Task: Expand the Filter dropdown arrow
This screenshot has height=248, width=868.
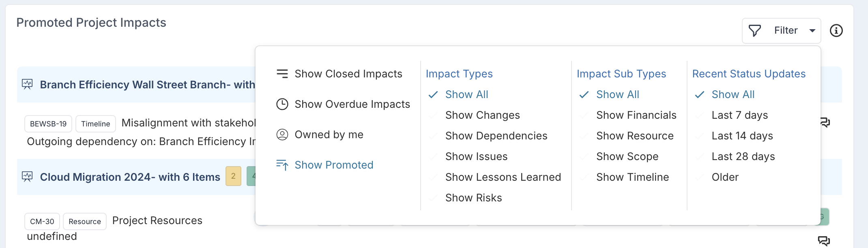Action: pyautogui.click(x=812, y=31)
